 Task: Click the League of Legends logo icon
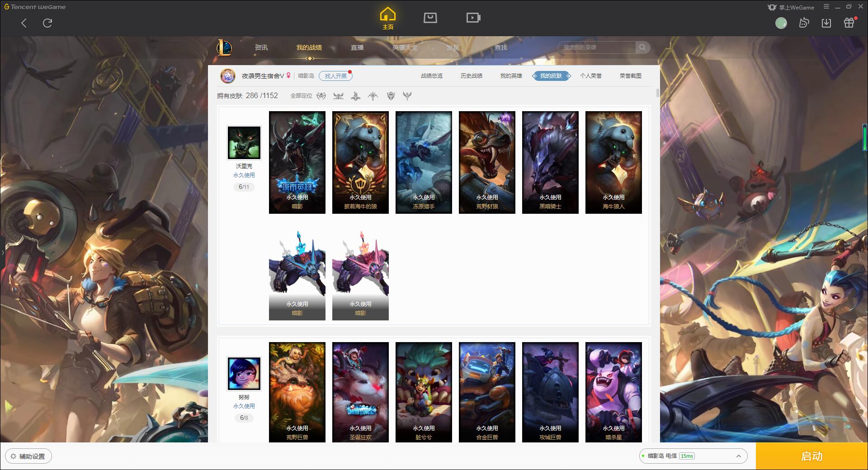(224, 47)
